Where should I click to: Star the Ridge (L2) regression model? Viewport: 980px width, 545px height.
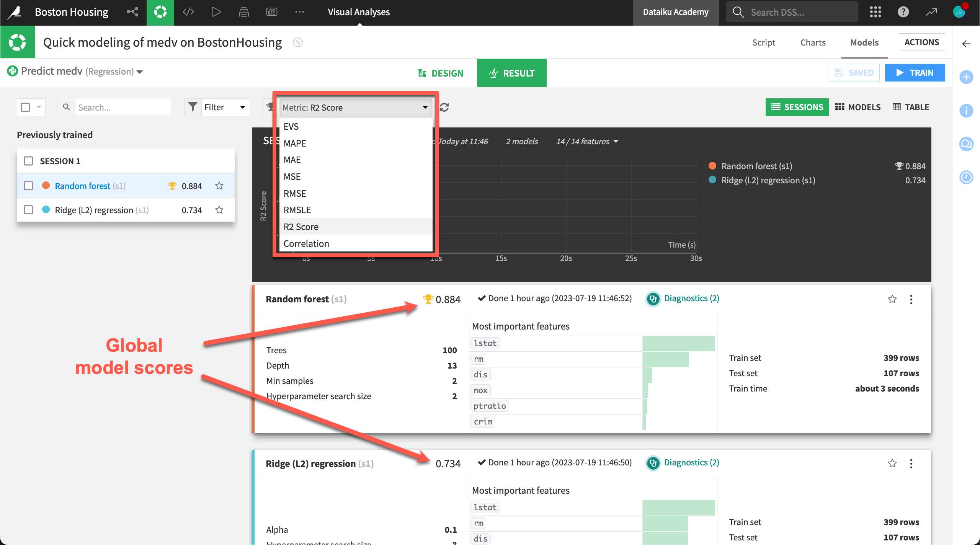click(219, 210)
